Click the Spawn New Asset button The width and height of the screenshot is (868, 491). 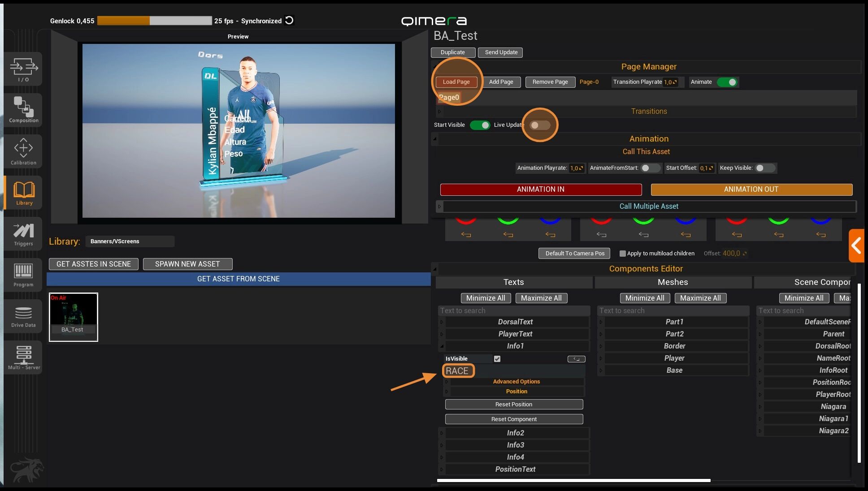(187, 264)
